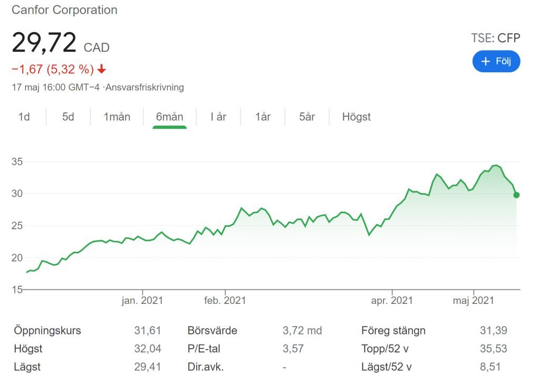Switch to the 5d time range
The image size is (540, 392).
68,117
